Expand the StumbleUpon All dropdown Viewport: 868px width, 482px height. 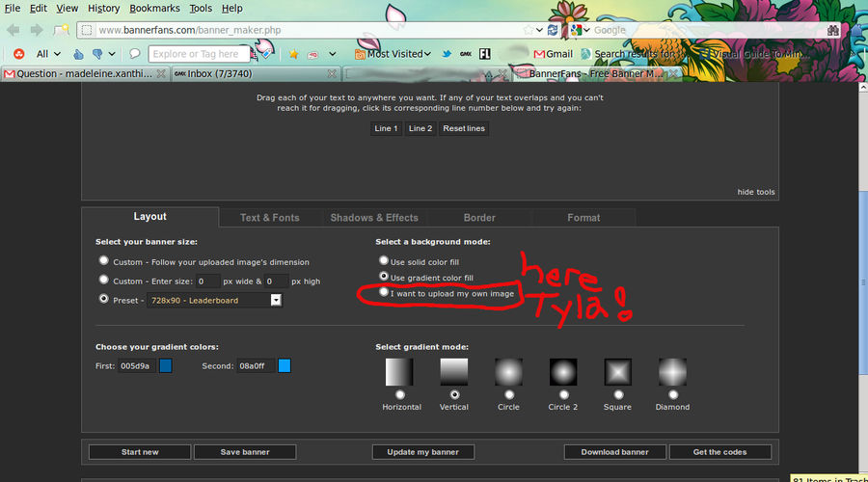point(48,54)
